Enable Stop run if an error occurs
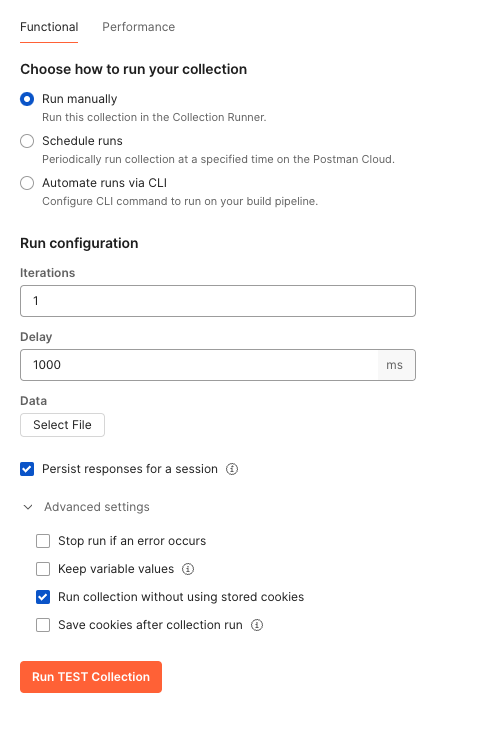 coord(43,541)
